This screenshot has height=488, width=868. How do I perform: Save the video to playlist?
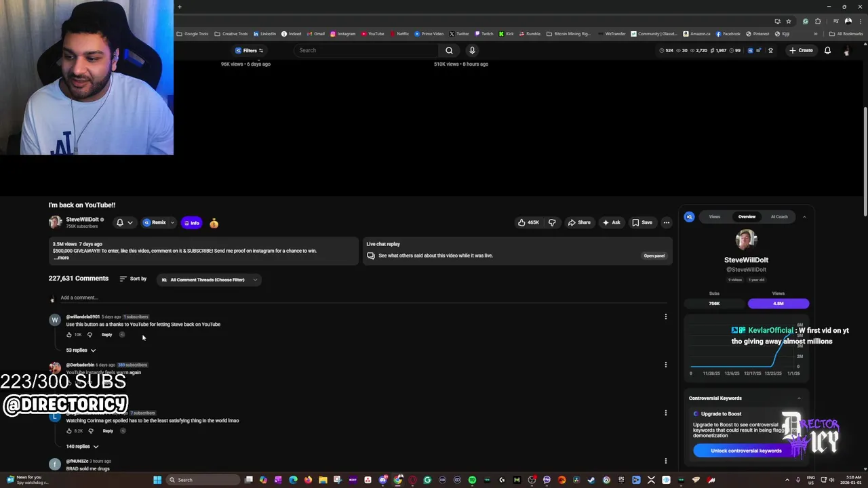tap(642, 222)
